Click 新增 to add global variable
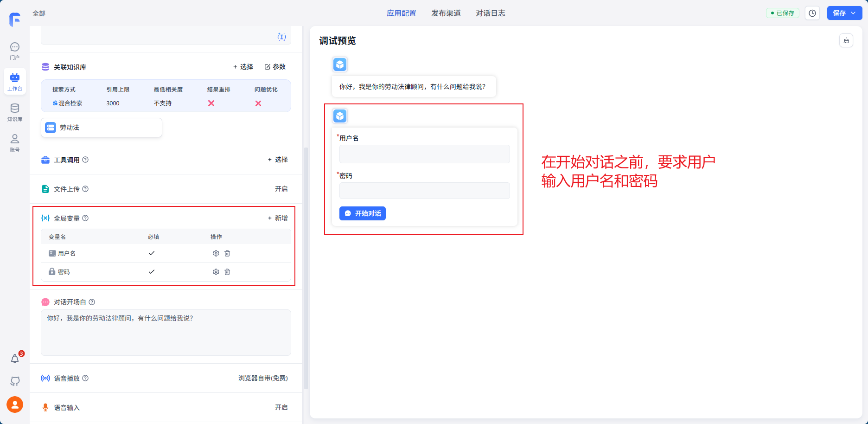The width and height of the screenshot is (868, 424). pyautogui.click(x=278, y=218)
